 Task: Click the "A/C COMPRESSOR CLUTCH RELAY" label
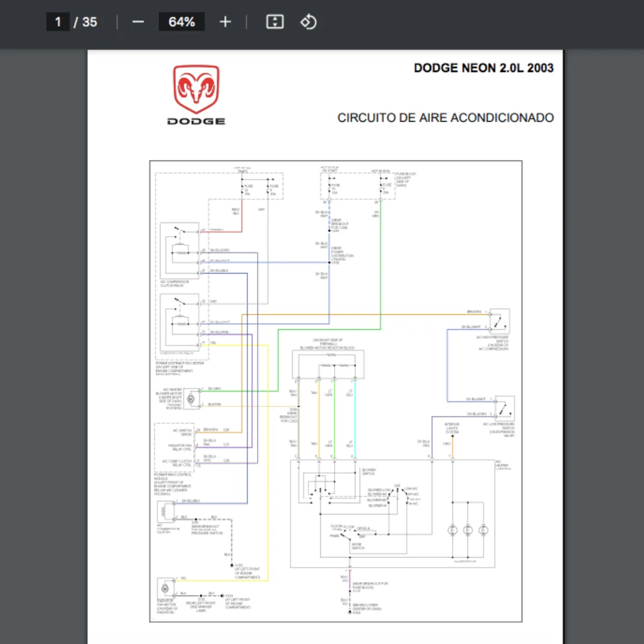click(x=175, y=284)
